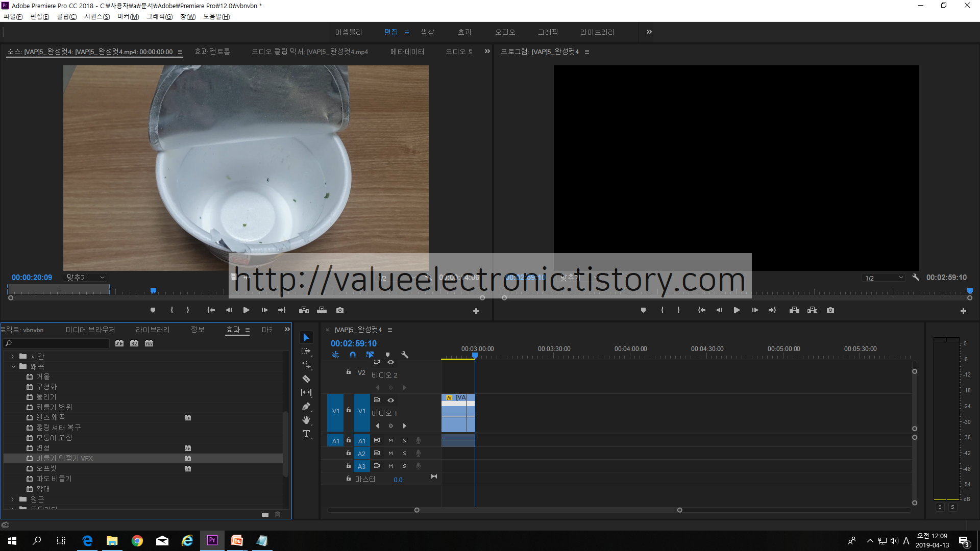
Task: Play the Program monitor video
Action: point(737,310)
